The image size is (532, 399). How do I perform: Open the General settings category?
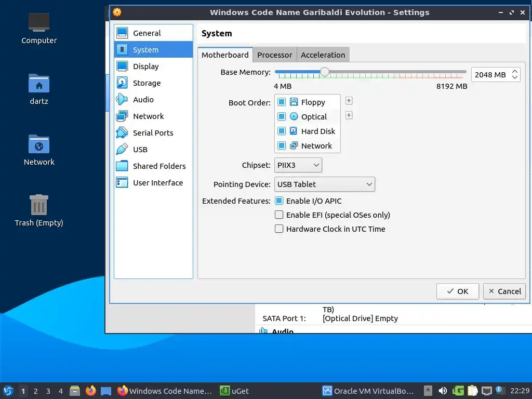[x=153, y=33]
